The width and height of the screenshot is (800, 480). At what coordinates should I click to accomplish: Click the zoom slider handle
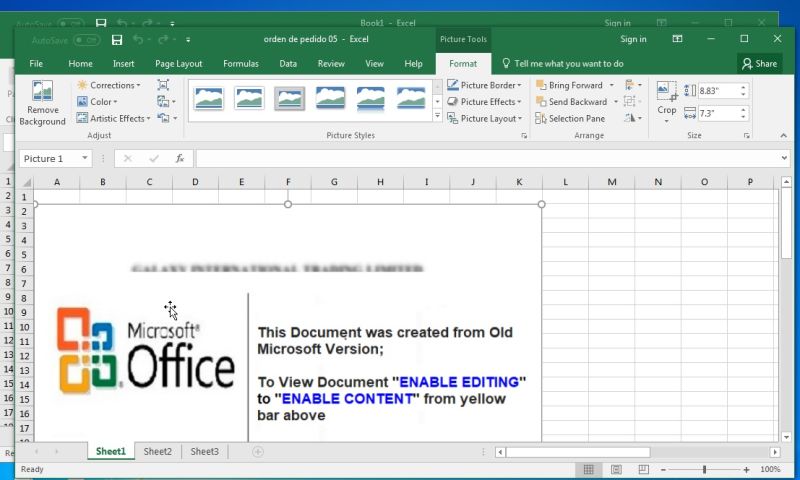point(704,469)
